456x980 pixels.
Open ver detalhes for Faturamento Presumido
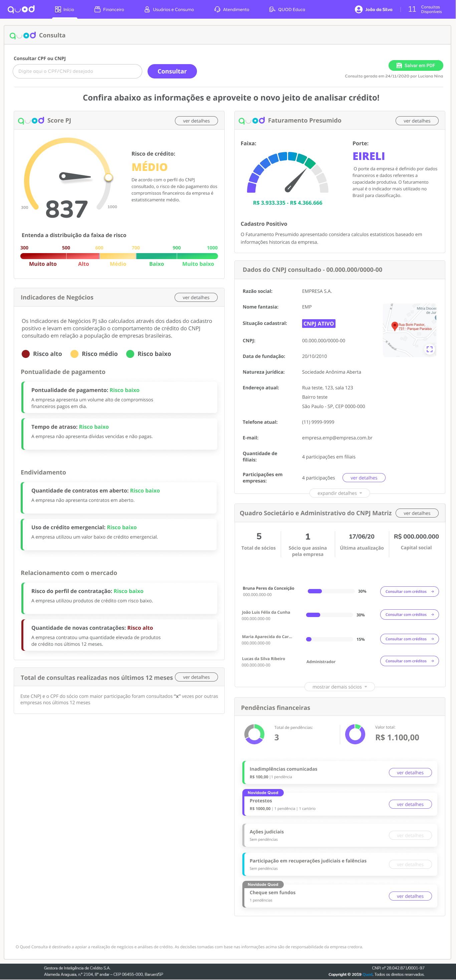coord(417,121)
